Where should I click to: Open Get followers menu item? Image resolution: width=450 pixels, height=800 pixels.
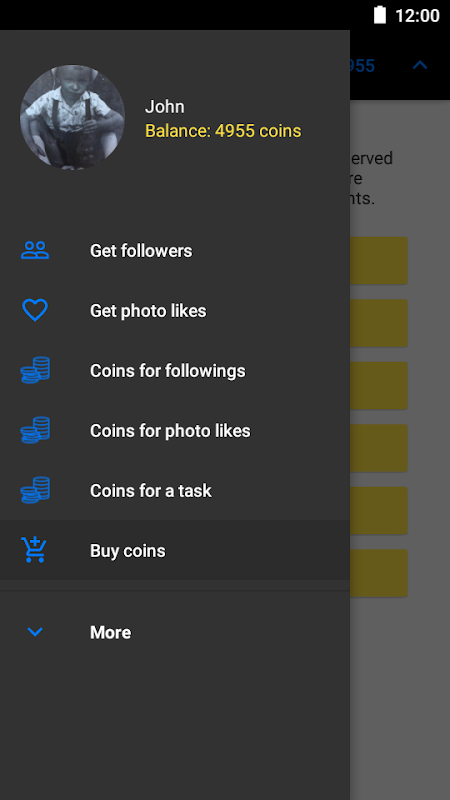(175, 251)
